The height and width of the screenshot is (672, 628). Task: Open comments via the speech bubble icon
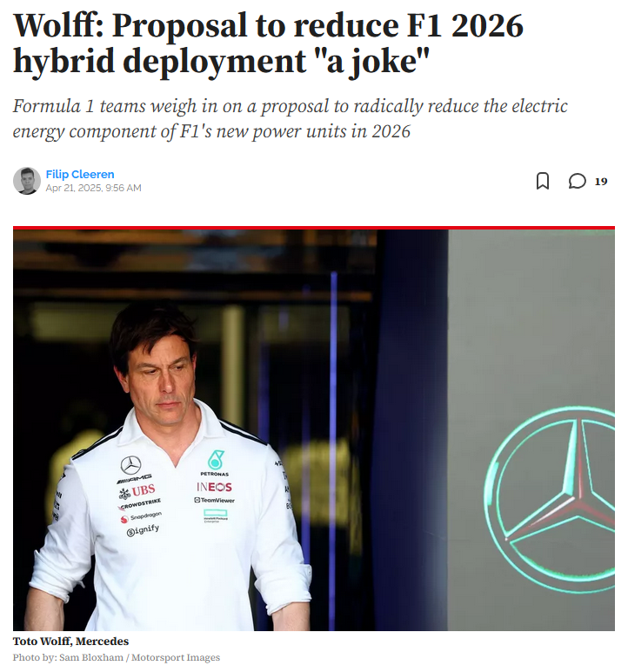point(577,181)
